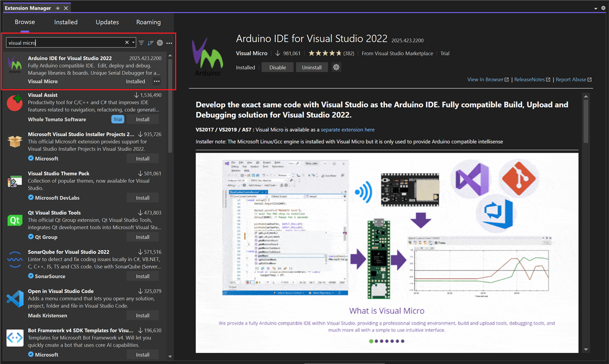Disable the Arduino IDE extension
Screen dimensions: 609x364
tap(277, 67)
